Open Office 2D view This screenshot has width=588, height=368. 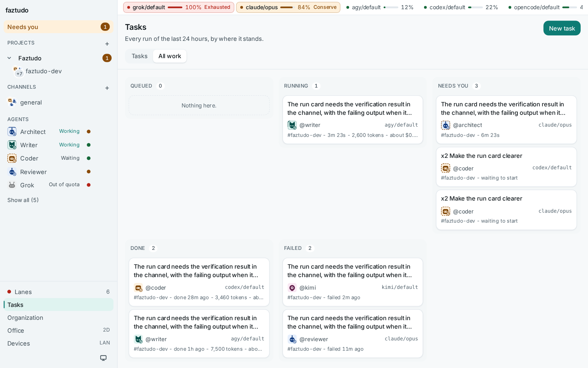[58, 330]
